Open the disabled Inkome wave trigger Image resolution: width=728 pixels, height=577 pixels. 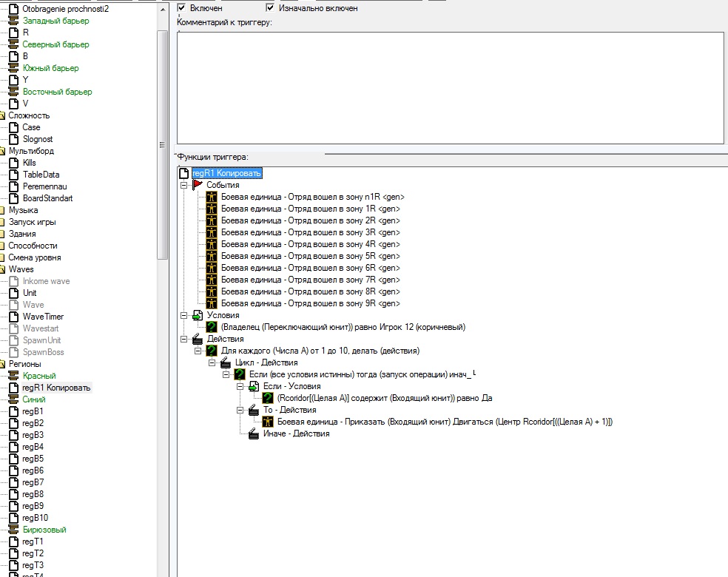(46, 281)
